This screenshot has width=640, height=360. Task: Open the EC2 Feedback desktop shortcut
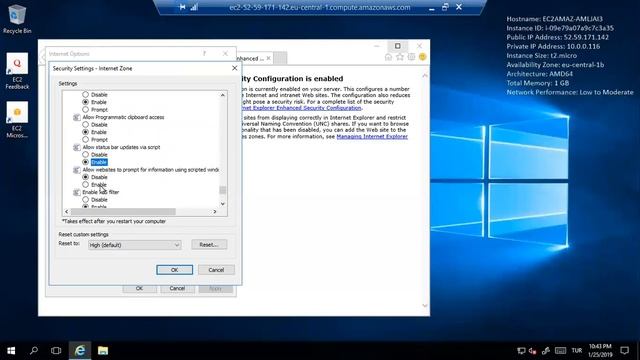pyautogui.click(x=17, y=71)
